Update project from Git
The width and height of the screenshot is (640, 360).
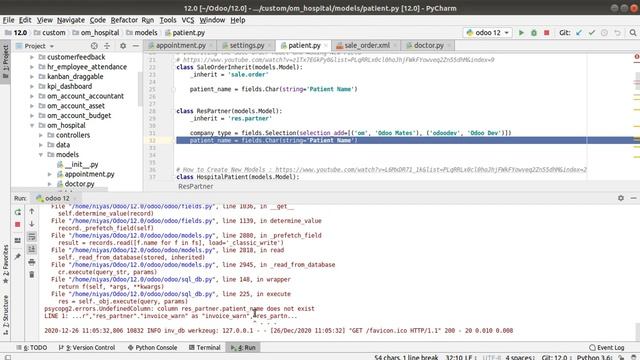pyautogui.click(x=579, y=33)
